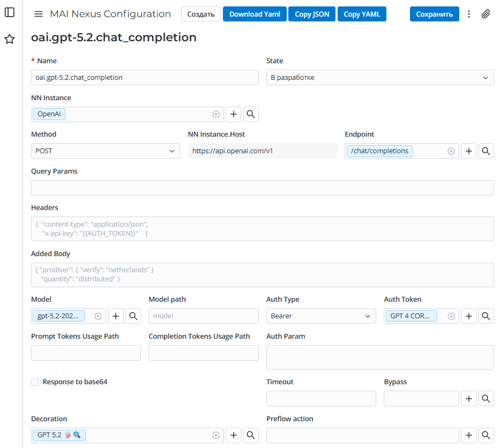Focus the Query Params field
This screenshot has width=500, height=448.
(263, 188)
